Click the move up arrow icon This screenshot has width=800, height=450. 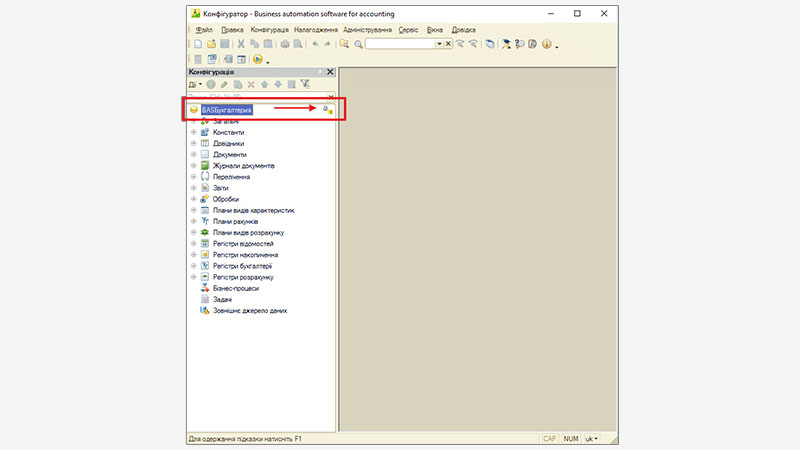pyautogui.click(x=265, y=85)
